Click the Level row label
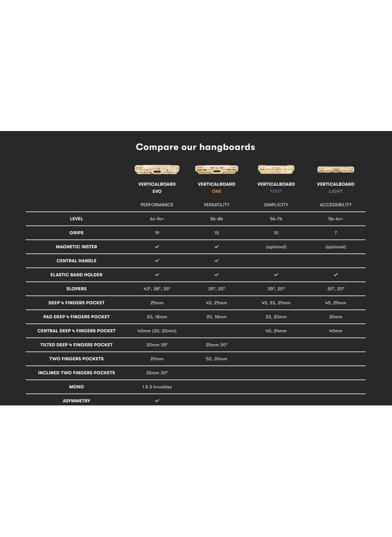This screenshot has height=537, width=392. (76, 219)
